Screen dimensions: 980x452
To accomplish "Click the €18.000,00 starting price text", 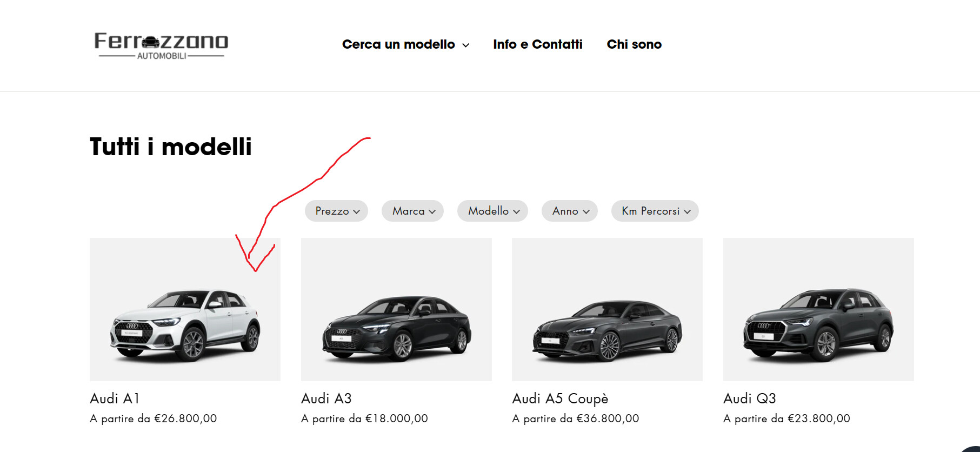I will pyautogui.click(x=397, y=418).
